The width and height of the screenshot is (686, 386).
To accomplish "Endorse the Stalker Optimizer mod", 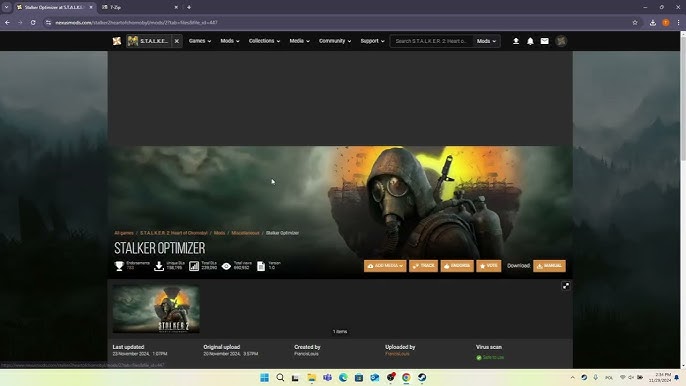I will [457, 266].
